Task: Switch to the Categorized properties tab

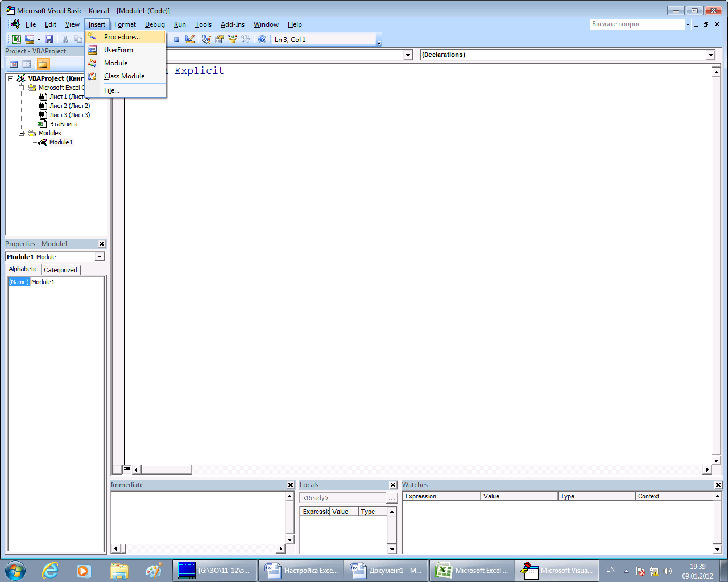Action: tap(60, 270)
